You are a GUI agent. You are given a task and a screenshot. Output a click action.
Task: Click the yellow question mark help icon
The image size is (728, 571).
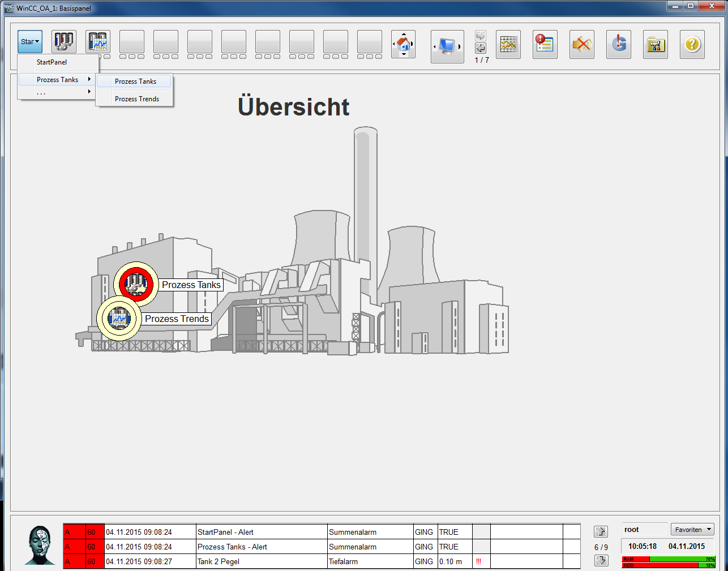coord(692,44)
